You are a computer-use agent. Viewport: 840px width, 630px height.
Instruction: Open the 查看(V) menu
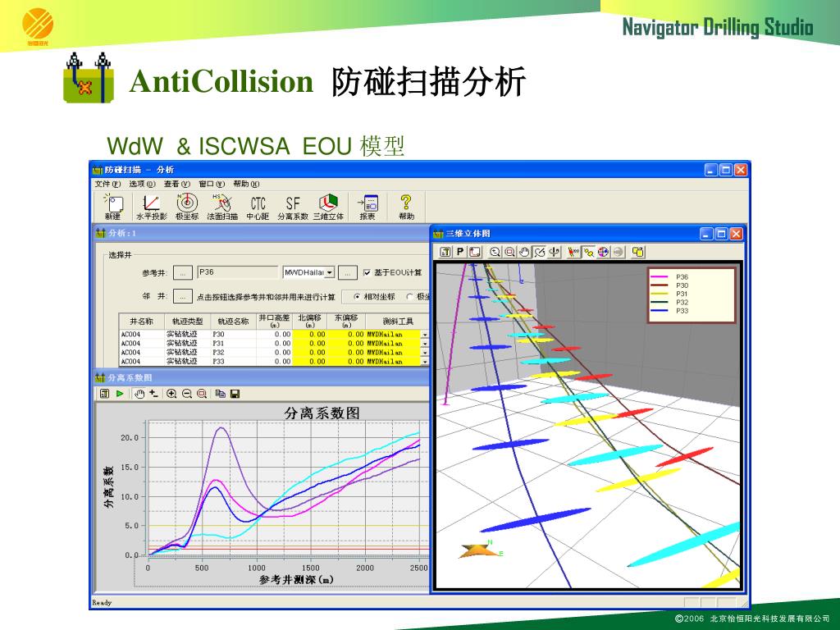(177, 184)
